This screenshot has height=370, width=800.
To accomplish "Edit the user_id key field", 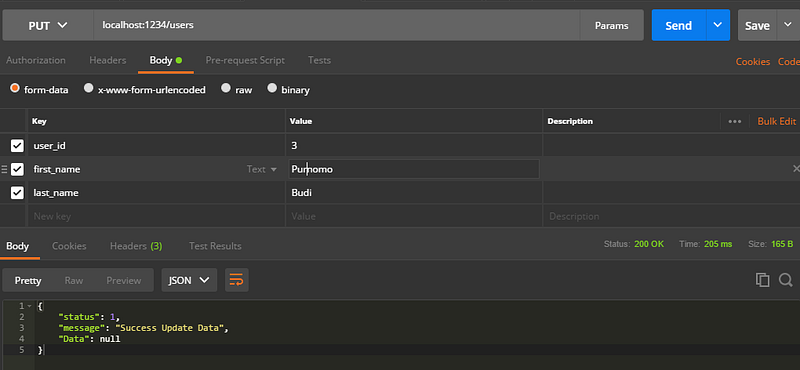I will click(156, 146).
